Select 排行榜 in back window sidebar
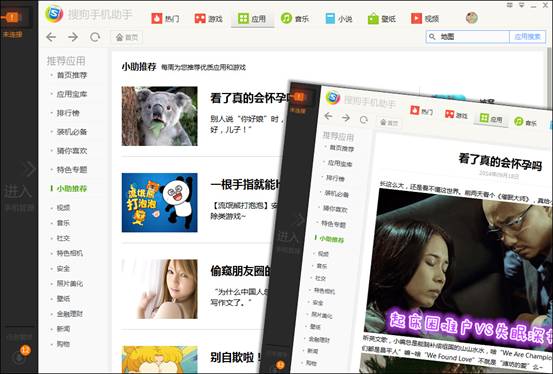Image resolution: width=553 pixels, height=374 pixels. (x=68, y=113)
